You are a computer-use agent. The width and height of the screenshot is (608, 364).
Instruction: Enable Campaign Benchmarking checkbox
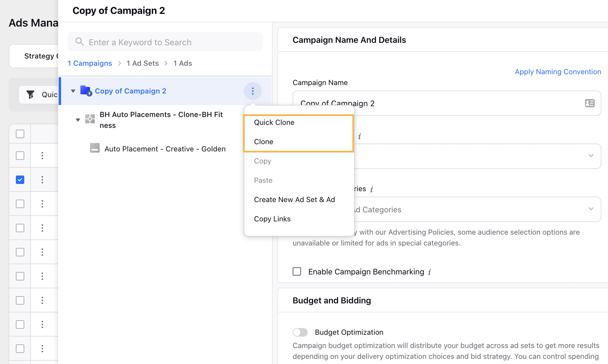coord(298,271)
